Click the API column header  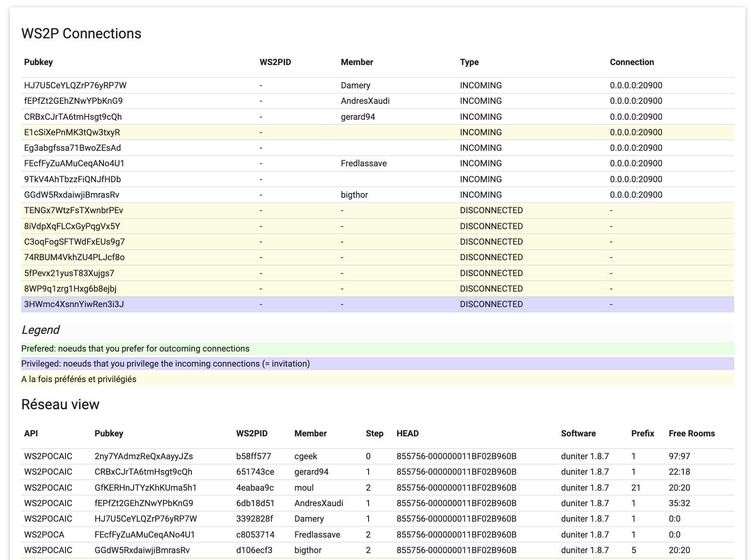coord(31,433)
